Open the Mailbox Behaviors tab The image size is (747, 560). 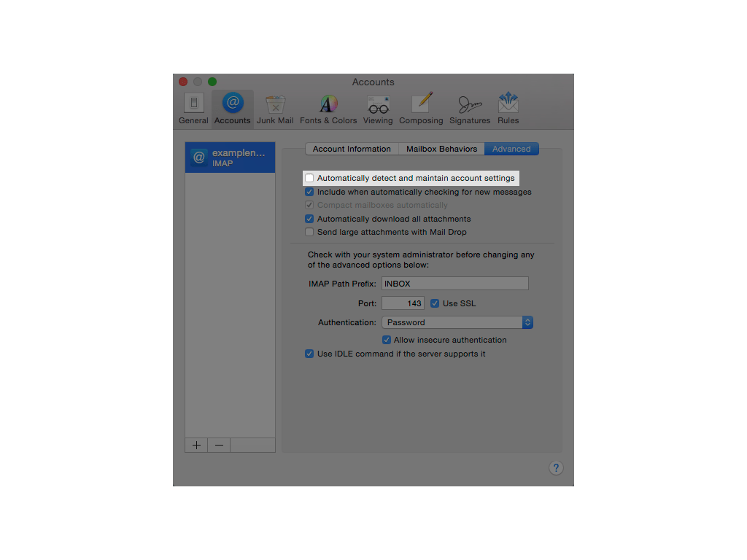(441, 149)
